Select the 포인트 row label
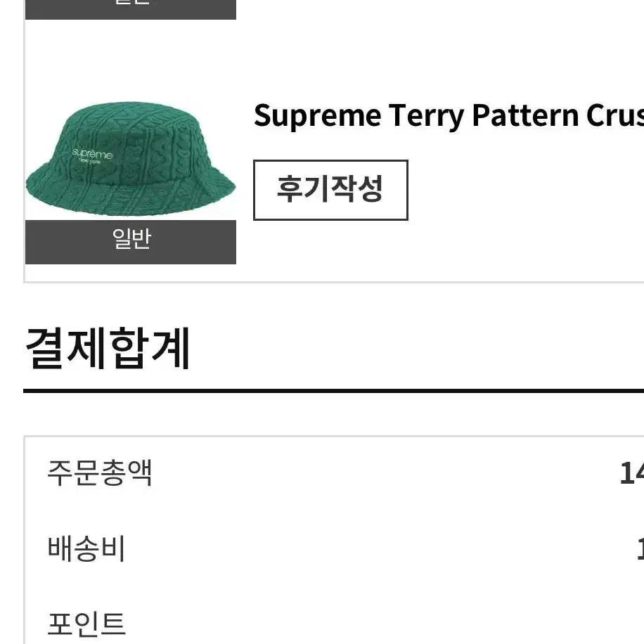The image size is (644, 644). pyautogui.click(x=86, y=624)
